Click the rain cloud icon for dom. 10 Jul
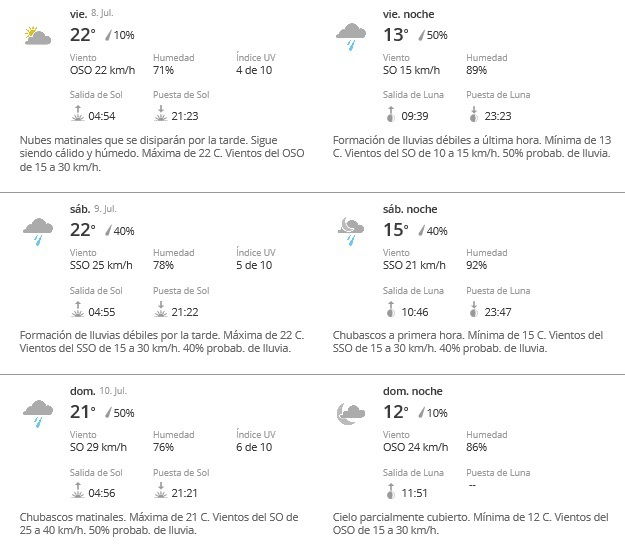 38,413
